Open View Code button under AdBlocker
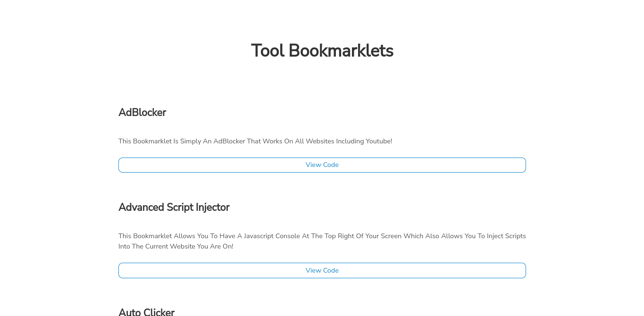The image size is (644, 316). tap(322, 165)
